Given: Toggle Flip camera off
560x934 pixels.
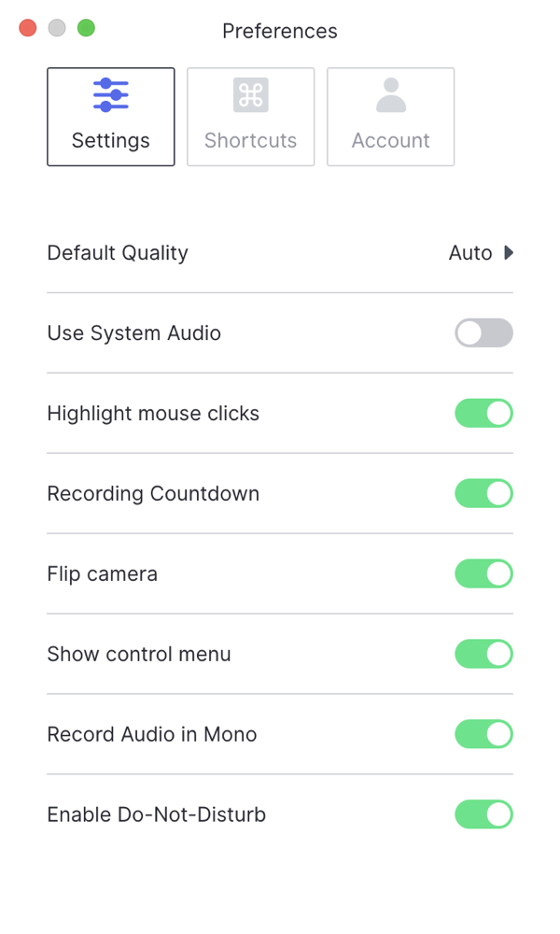Looking at the screenshot, I should pyautogui.click(x=483, y=573).
